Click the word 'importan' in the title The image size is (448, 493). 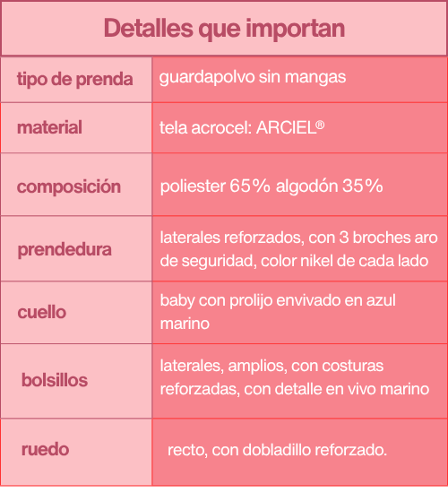pyautogui.click(x=295, y=29)
